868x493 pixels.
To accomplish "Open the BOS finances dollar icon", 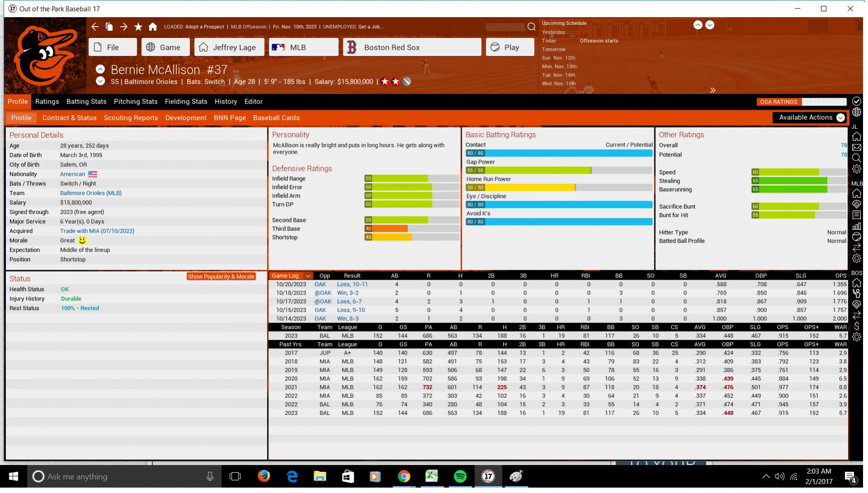I will point(856,326).
